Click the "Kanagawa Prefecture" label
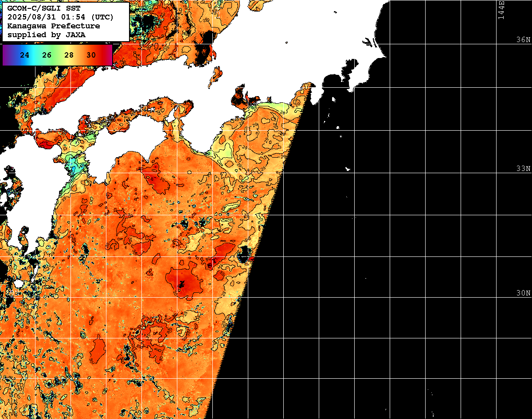This screenshot has height=419, width=532. click(x=54, y=26)
